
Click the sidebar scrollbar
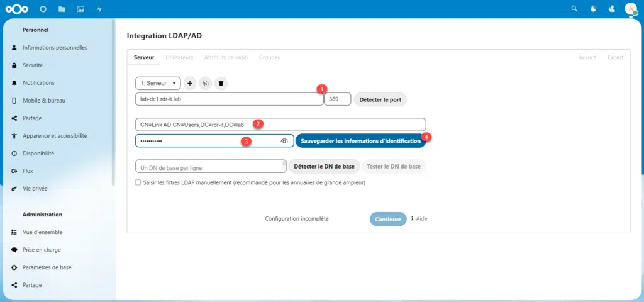[x=114, y=103]
